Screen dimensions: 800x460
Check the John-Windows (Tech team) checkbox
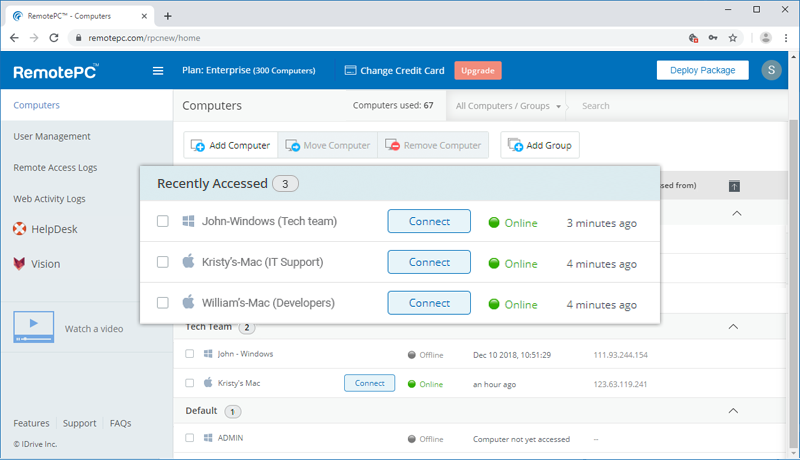tap(163, 221)
